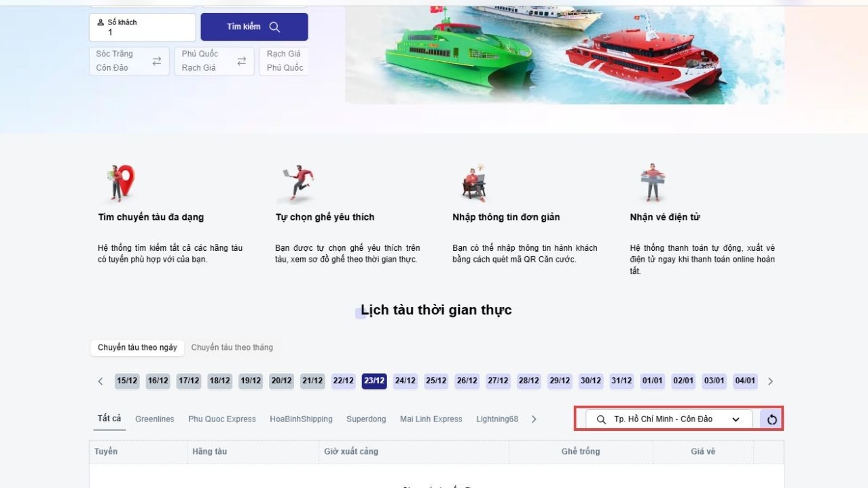Show earlier dates with left arrow
Image resolution: width=868 pixels, height=488 pixels.
coord(101,381)
